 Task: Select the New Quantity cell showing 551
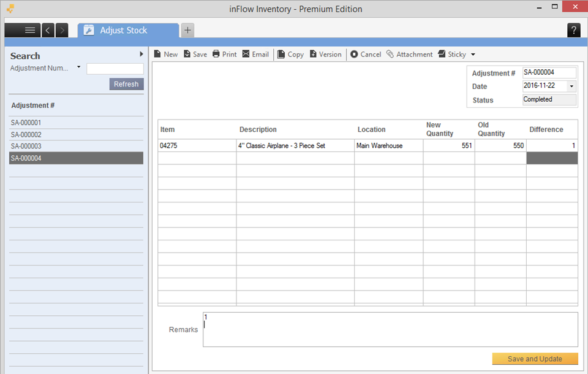click(x=449, y=146)
